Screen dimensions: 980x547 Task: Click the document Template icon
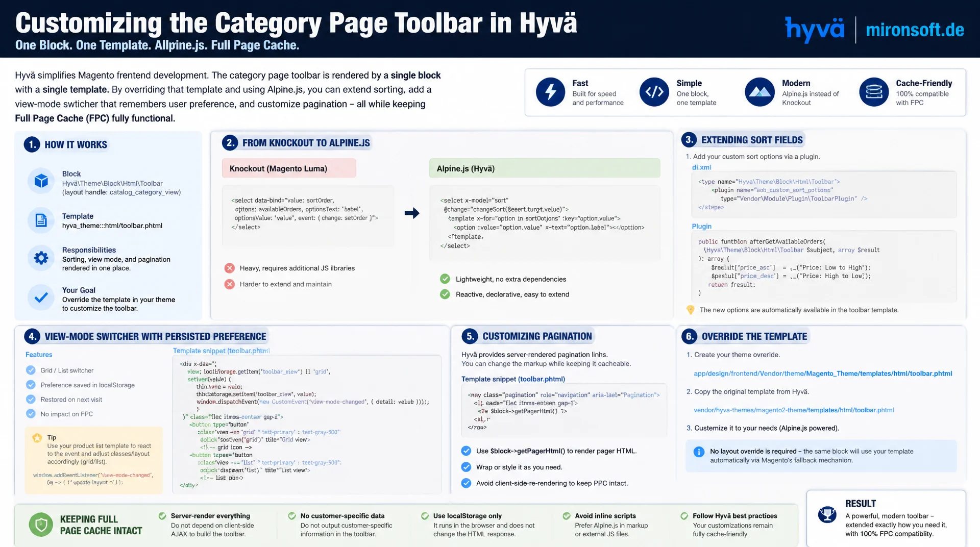[x=41, y=220]
